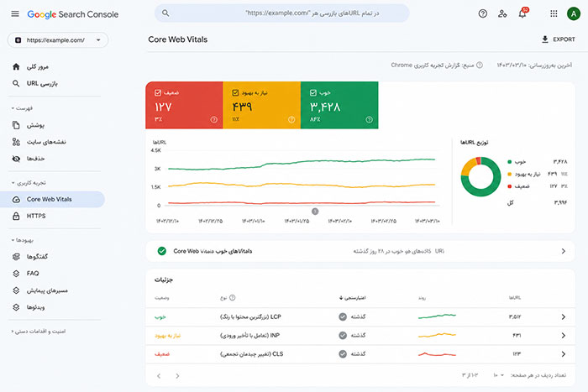Expand INP row with its chevron
Image resolution: width=588 pixels, height=392 pixels.
click(564, 336)
